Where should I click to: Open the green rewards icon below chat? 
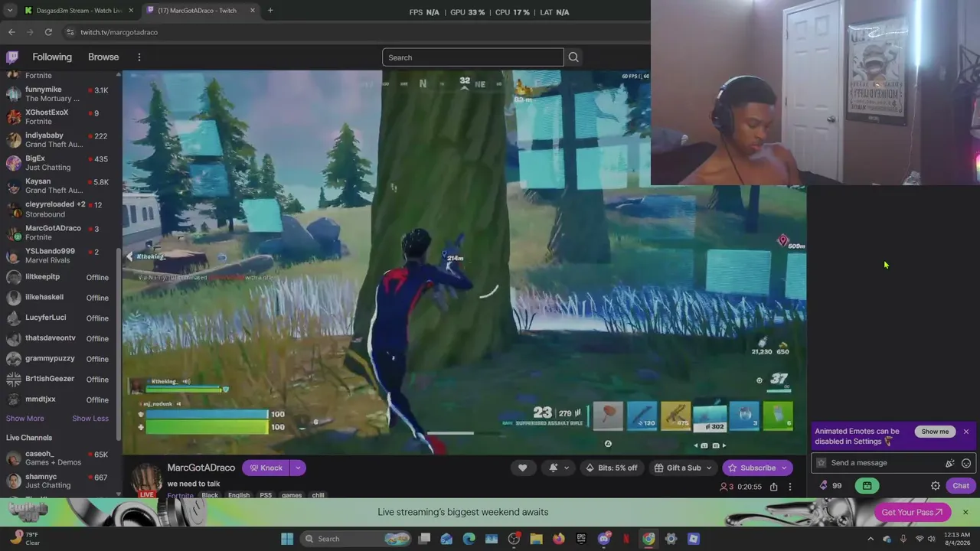867,486
